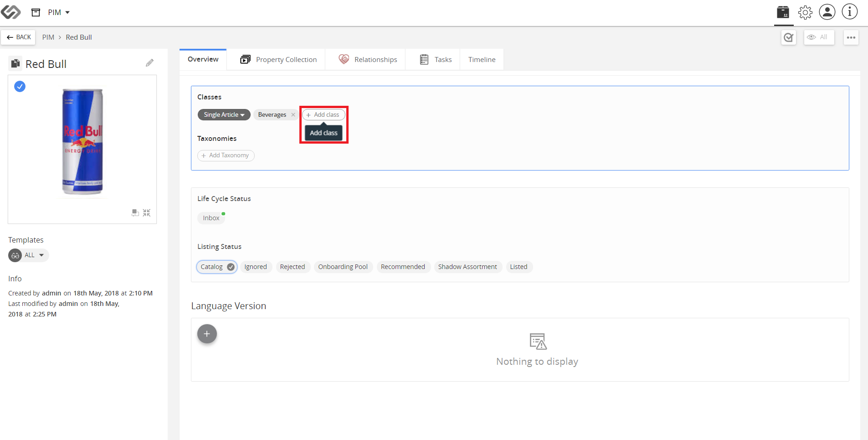The height and width of the screenshot is (440, 868).
Task: Switch to the Overview tab
Action: pos(203,59)
